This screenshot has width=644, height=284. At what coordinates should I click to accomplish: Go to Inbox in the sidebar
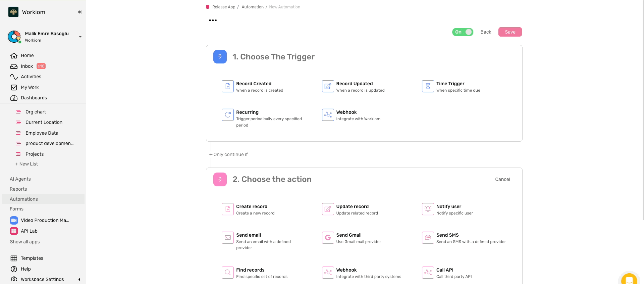pos(27,66)
